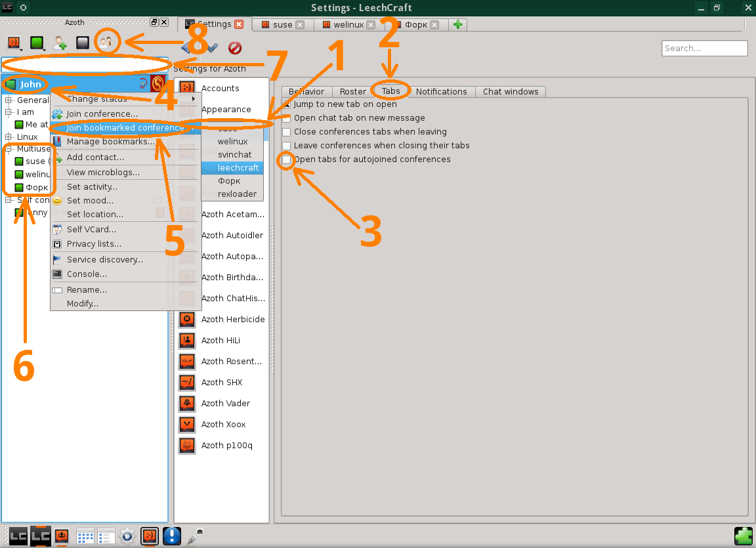Select the Azoth Xoox plugin icon
This screenshot has height=548, width=756.
click(187, 424)
